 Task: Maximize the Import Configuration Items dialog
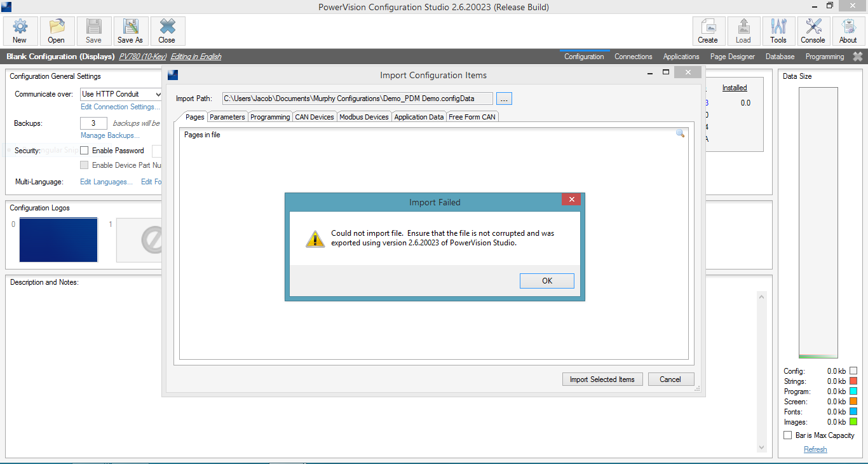click(666, 72)
